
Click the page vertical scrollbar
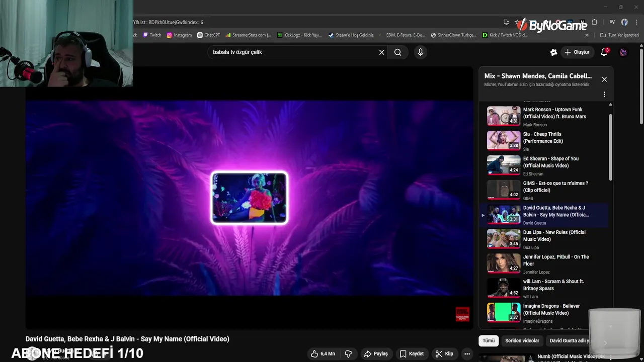(641, 85)
